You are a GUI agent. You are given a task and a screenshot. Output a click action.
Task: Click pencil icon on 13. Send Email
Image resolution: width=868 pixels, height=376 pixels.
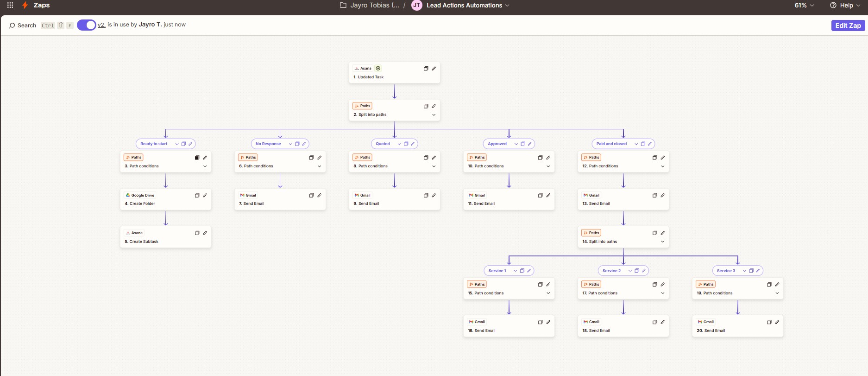tap(663, 196)
